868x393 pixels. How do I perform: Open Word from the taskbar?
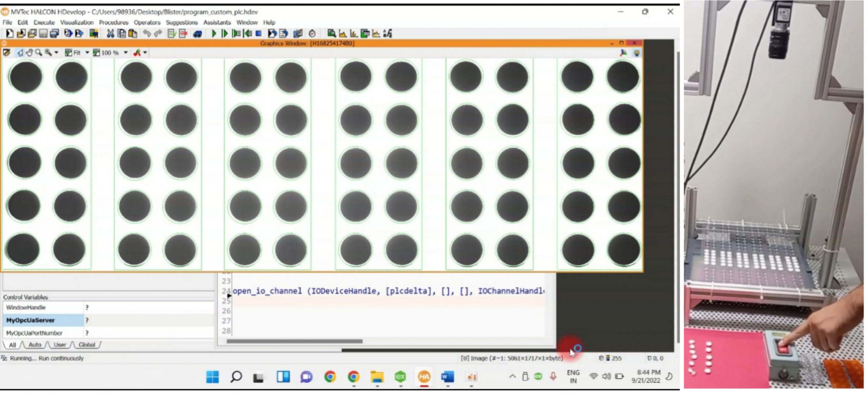[x=447, y=377]
